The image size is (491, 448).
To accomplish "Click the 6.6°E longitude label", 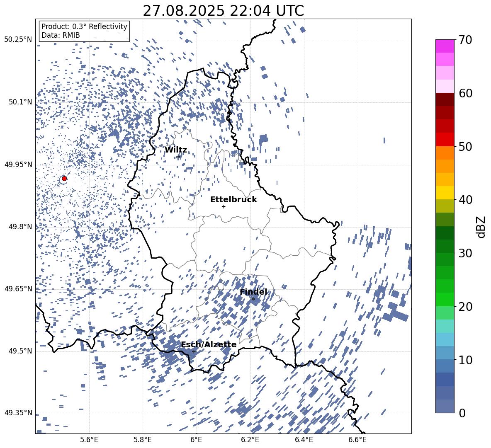I will click(357, 440).
